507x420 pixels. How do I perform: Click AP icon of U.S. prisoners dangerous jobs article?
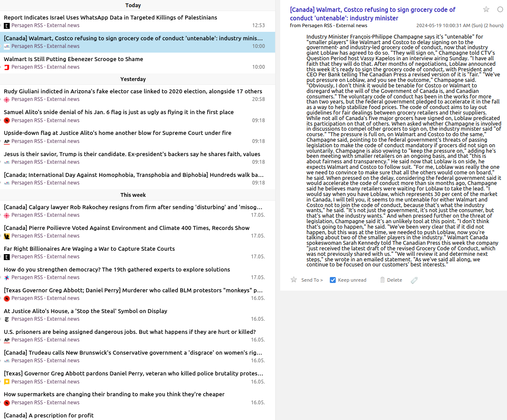(7, 340)
